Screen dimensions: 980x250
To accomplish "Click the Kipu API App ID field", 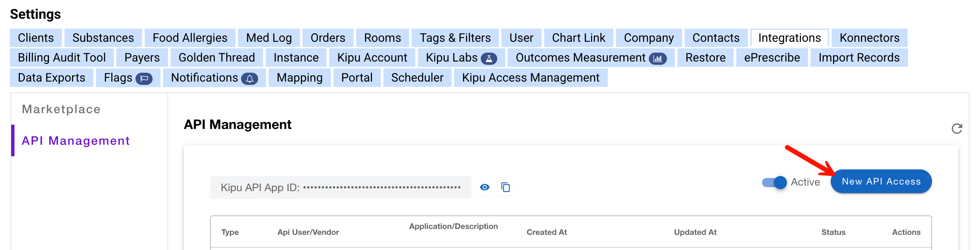I will (x=340, y=187).
